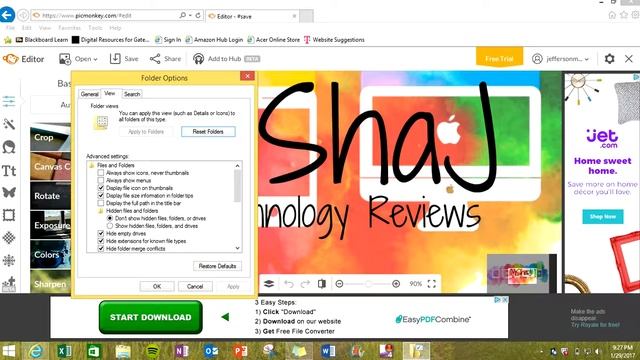The image size is (640, 360).
Task: Open Spotify from the taskbar
Action: coord(152,351)
